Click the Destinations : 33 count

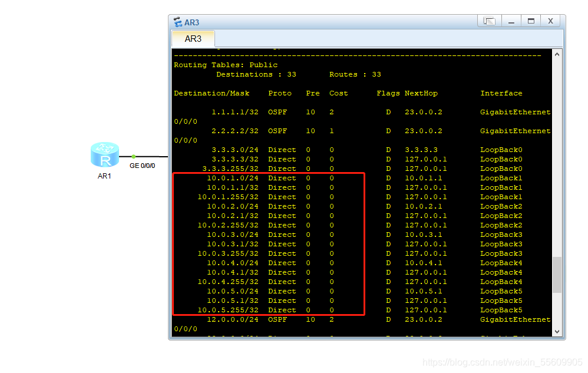(256, 74)
